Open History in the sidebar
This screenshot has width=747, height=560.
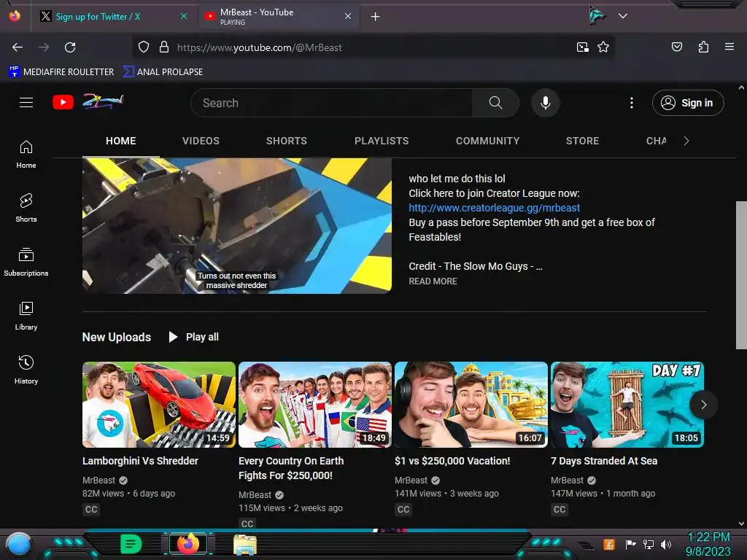coord(26,370)
